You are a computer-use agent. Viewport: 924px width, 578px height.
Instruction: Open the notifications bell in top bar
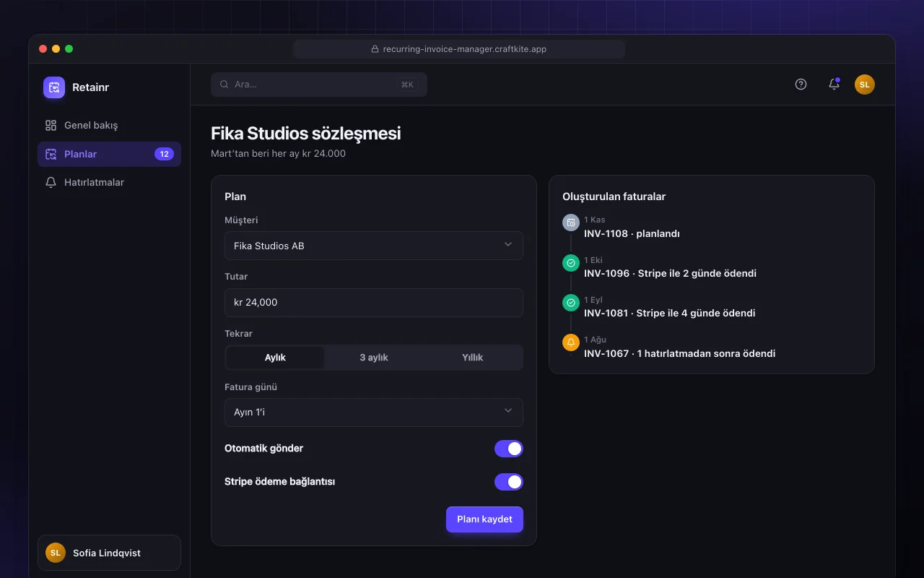tap(834, 84)
